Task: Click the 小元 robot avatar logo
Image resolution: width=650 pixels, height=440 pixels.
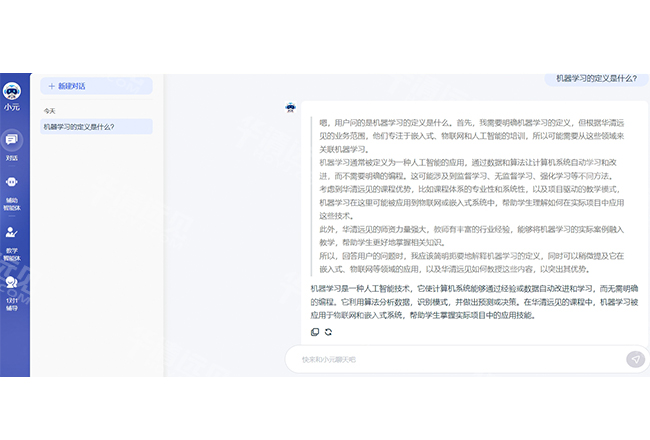Action: 12,92
